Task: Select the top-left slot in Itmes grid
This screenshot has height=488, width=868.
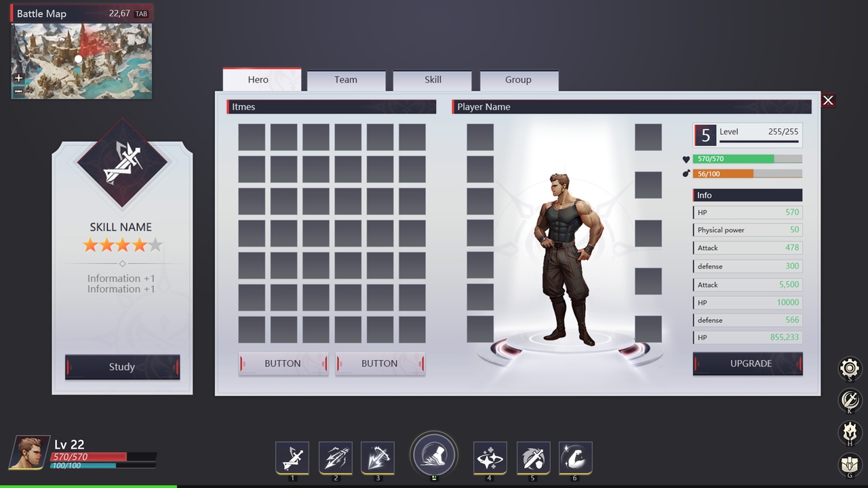Action: coord(252,137)
